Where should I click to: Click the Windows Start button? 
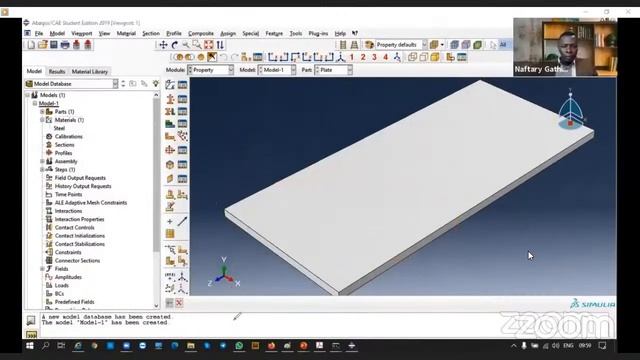(29, 346)
